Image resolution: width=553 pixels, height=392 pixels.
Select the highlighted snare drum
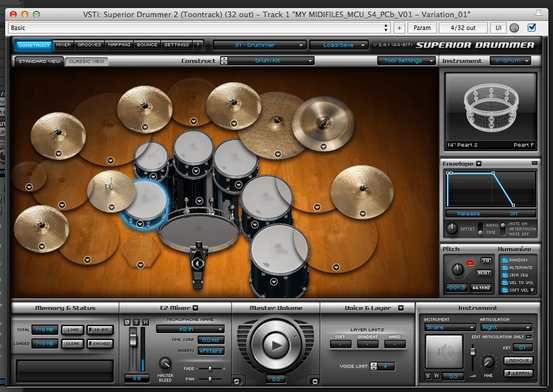pyautogui.click(x=145, y=203)
